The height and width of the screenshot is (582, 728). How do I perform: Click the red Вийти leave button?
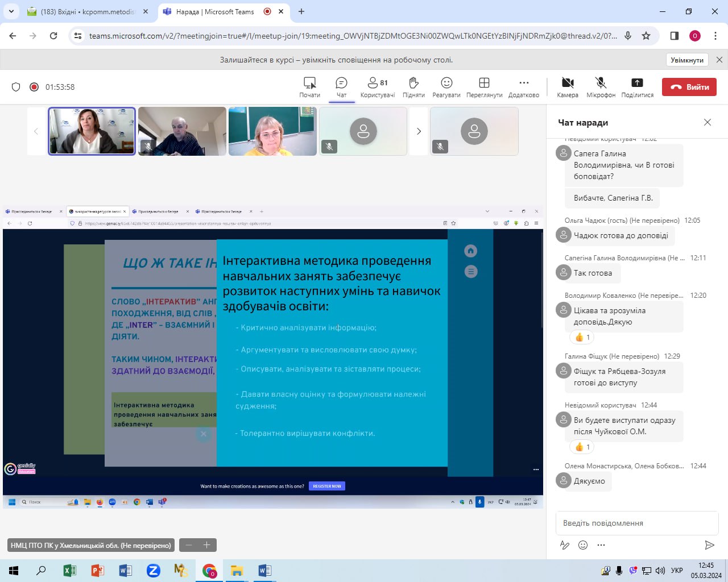[689, 87]
